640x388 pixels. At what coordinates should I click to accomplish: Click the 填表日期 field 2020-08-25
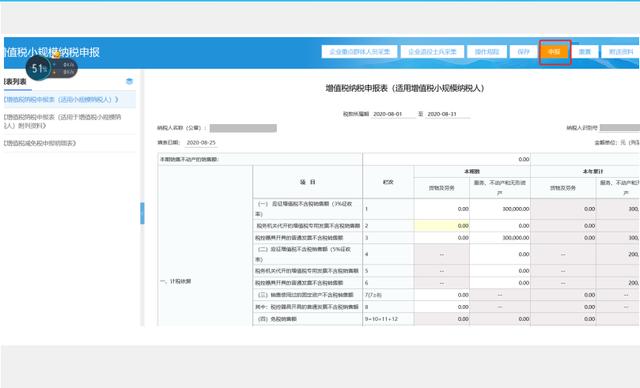click(x=201, y=142)
